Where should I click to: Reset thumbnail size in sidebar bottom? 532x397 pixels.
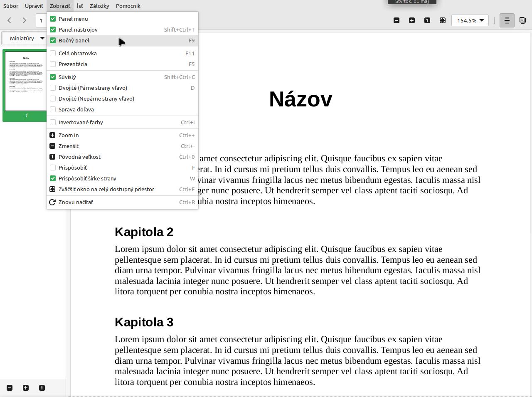tap(42, 388)
